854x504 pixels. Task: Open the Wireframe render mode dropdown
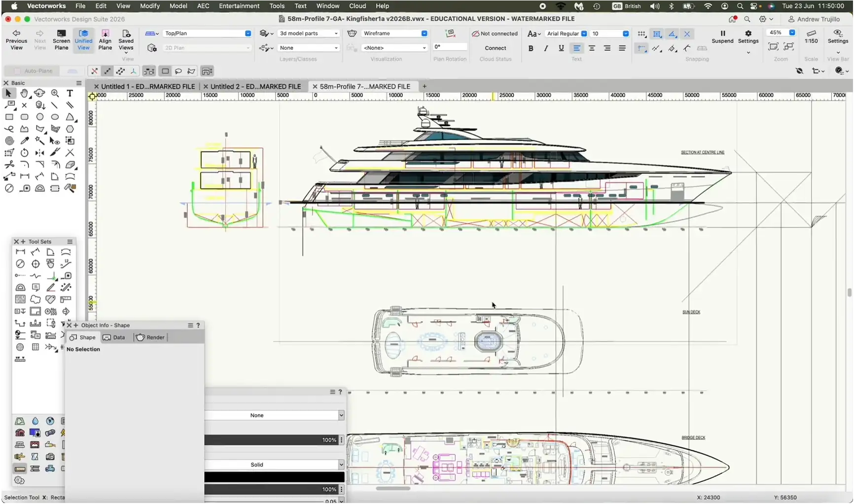pos(394,34)
